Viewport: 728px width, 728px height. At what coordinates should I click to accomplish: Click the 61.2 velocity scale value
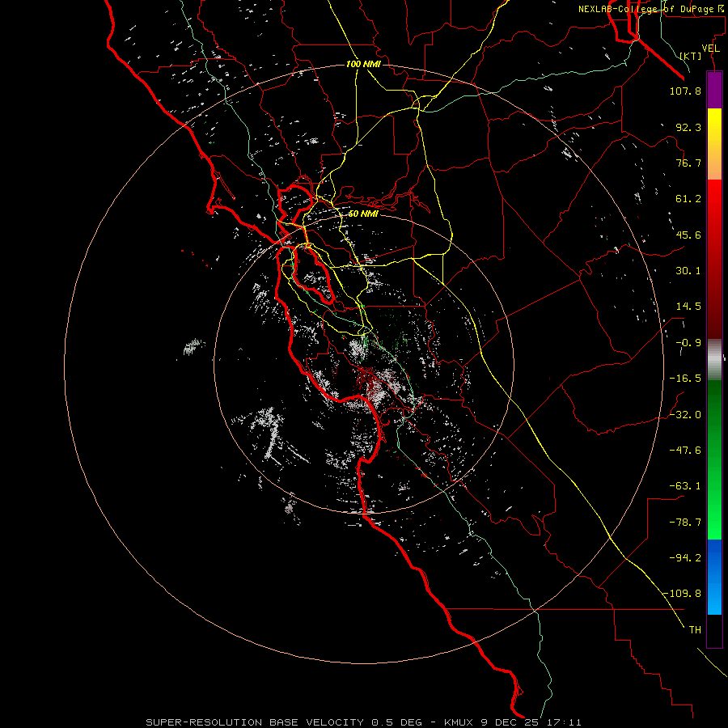point(688,199)
